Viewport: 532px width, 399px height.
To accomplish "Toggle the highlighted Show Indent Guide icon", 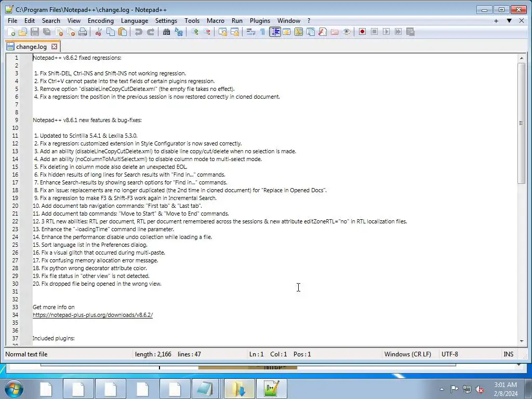I will (275, 32).
